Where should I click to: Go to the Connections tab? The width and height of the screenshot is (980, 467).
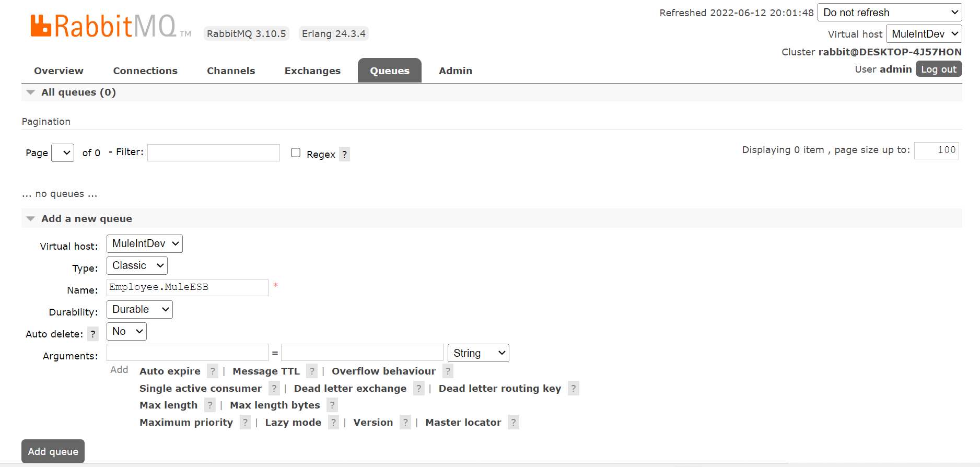click(x=145, y=71)
